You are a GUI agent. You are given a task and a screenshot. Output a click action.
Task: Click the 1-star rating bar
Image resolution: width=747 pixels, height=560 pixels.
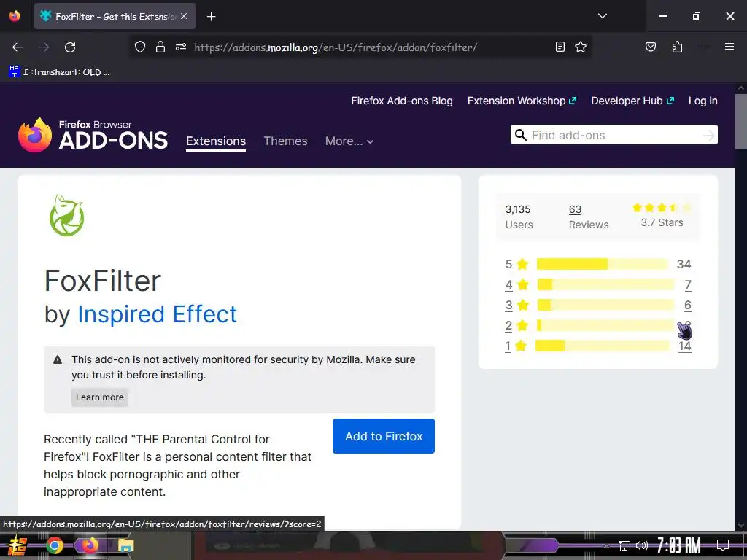(602, 346)
